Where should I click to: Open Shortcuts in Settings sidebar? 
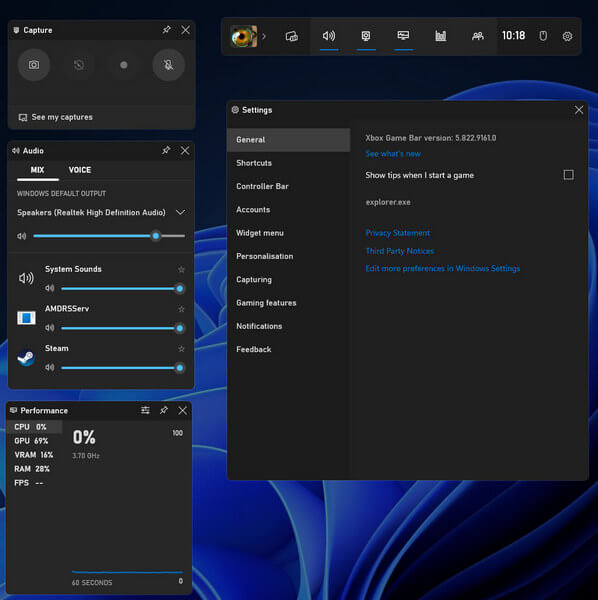click(x=288, y=163)
